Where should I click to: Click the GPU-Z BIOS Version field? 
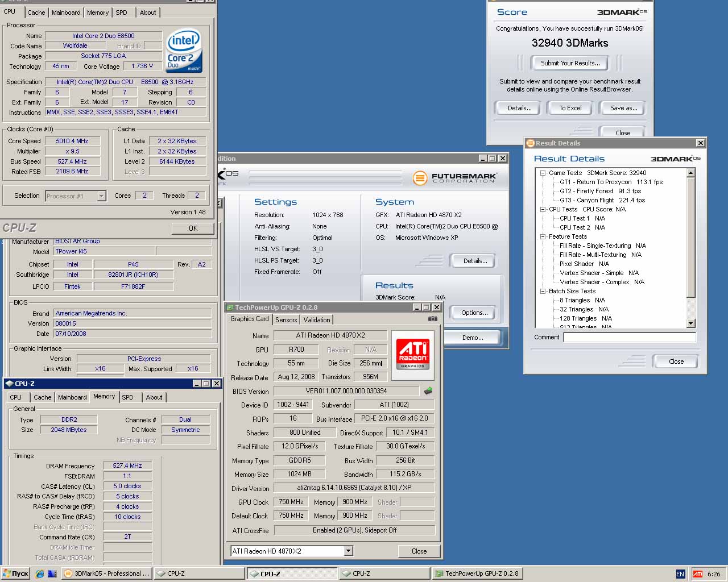point(346,391)
